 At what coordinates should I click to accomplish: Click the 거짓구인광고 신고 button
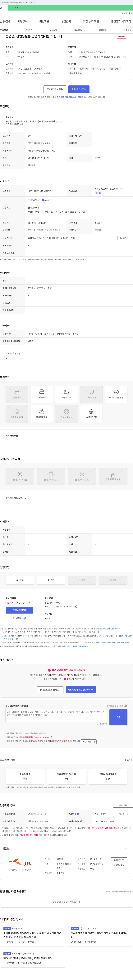click(x=123, y=805)
